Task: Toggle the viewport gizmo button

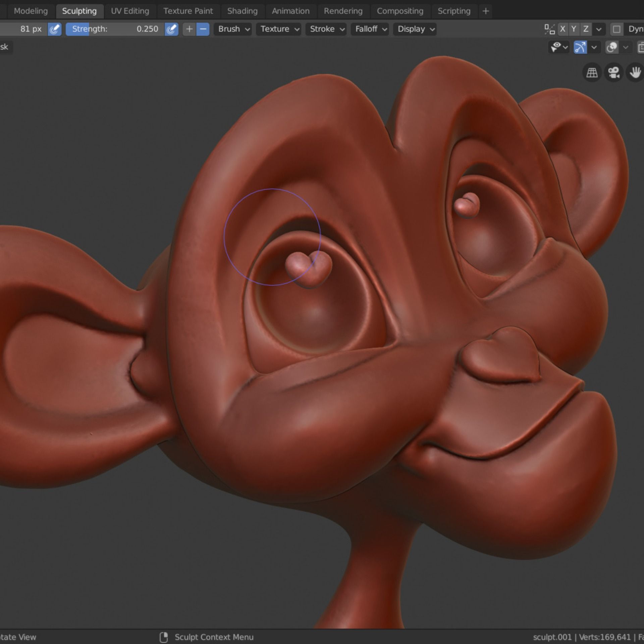Action: (580, 47)
